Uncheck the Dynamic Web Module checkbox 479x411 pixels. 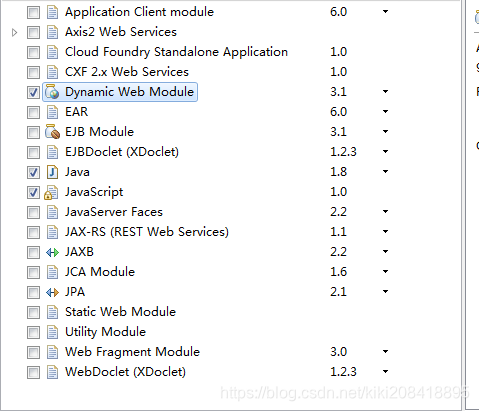pyautogui.click(x=33, y=92)
